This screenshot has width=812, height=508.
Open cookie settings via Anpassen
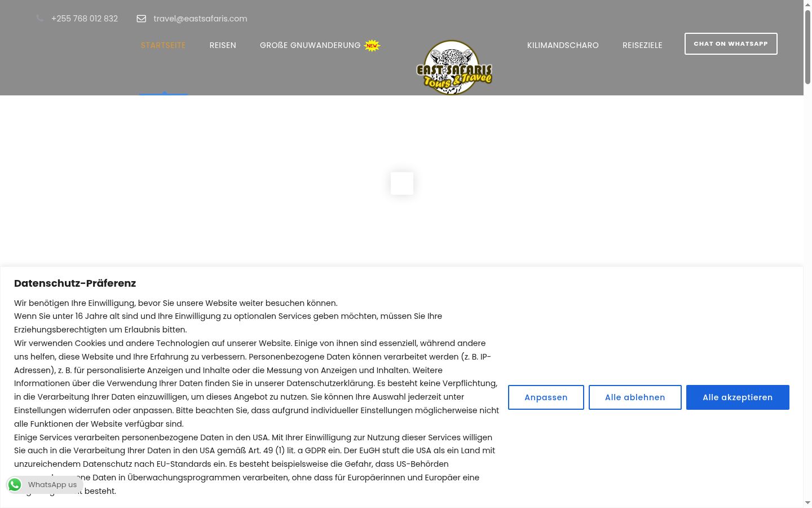(546, 397)
